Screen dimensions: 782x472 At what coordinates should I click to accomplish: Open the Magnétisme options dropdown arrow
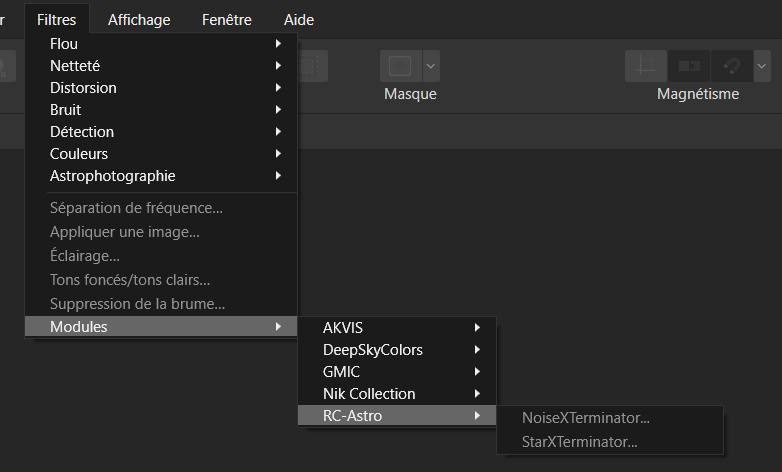point(763,66)
